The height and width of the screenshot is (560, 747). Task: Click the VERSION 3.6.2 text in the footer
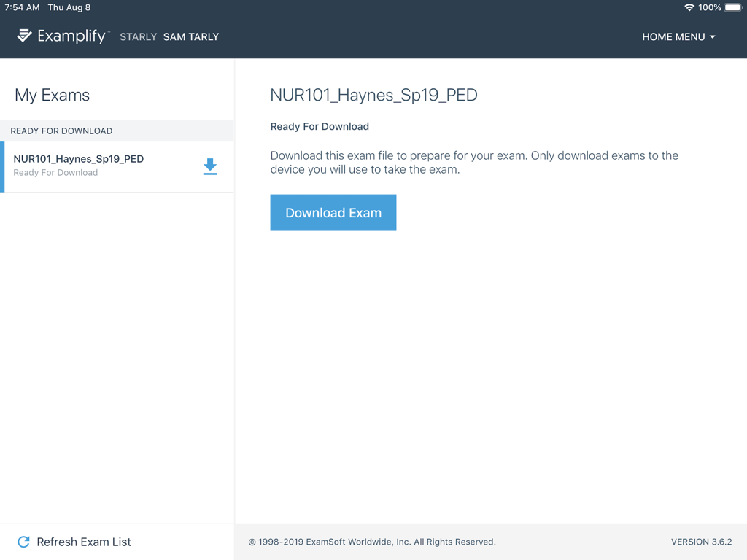pos(702,542)
